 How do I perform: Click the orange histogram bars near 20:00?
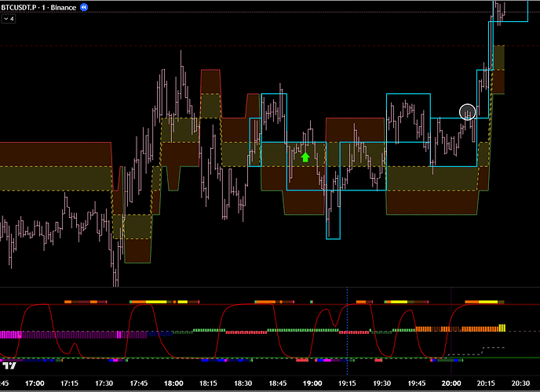pyautogui.click(x=455, y=328)
